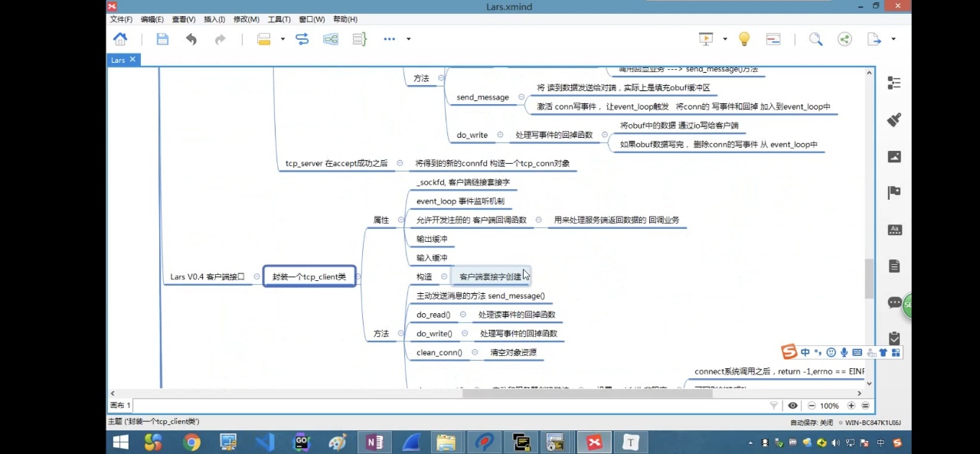The height and width of the screenshot is (454, 980).
Task: Open the more insert options ellipsis
Action: click(x=389, y=39)
